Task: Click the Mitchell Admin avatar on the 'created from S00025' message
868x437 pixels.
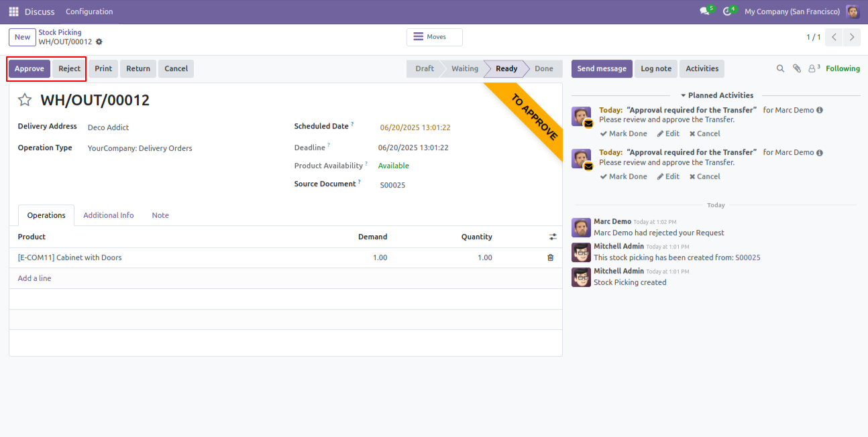Action: tap(581, 252)
